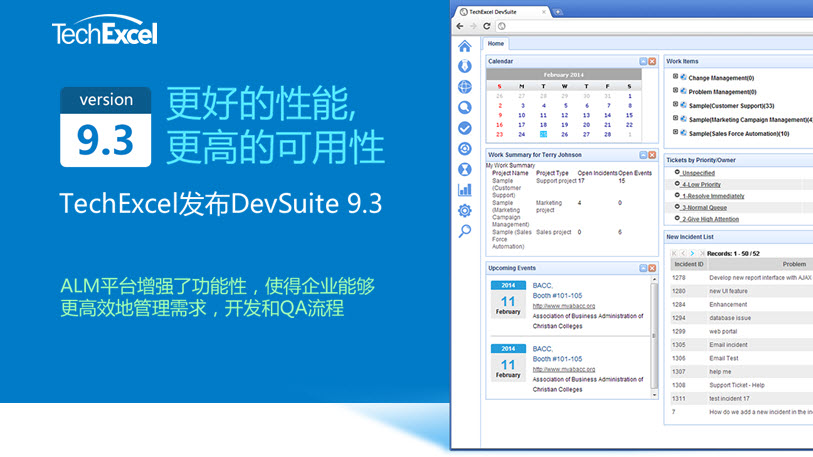This screenshot has height=457, width=813.
Task: Expand the 3-Normal Queue group bullet
Action: click(677, 206)
